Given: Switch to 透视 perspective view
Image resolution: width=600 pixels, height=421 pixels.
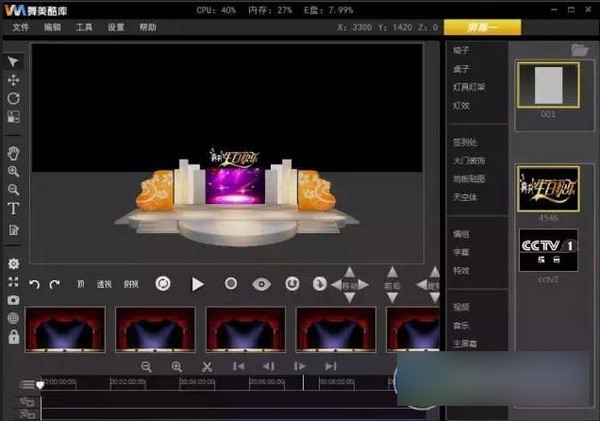Looking at the screenshot, I should (104, 284).
